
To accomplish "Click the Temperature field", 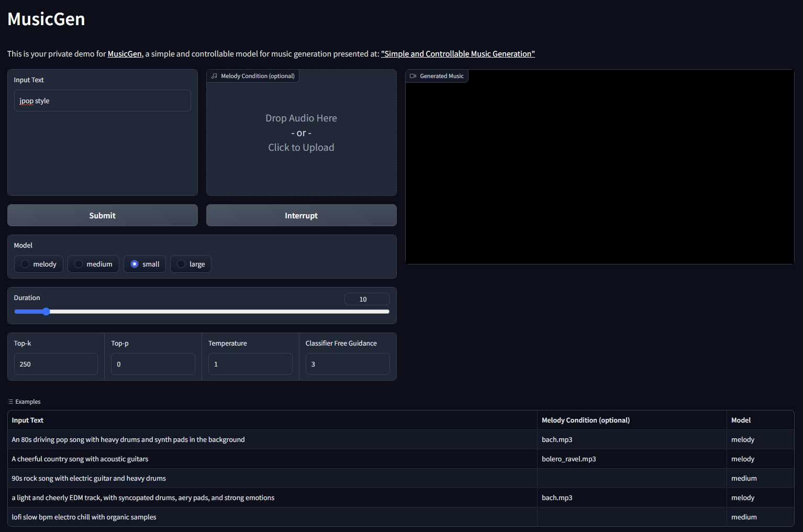I will 250,364.
